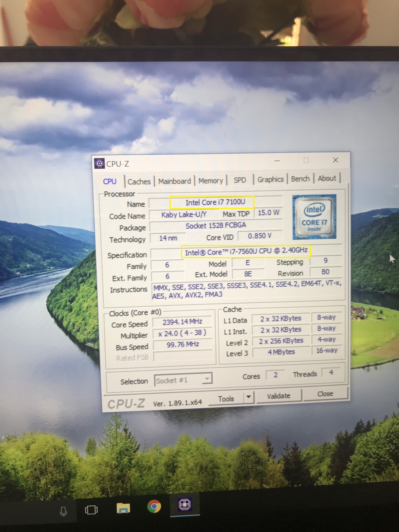
Task: Open File Explorer from the taskbar
Action: pyautogui.click(x=123, y=508)
